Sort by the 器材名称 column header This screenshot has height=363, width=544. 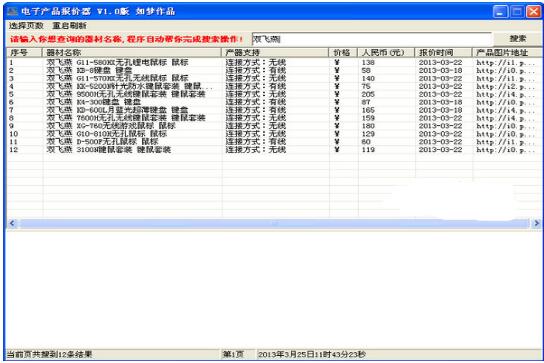tap(131, 52)
